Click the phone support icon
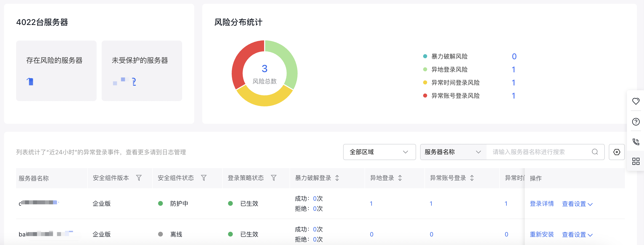This screenshot has height=245, width=644. [x=636, y=142]
